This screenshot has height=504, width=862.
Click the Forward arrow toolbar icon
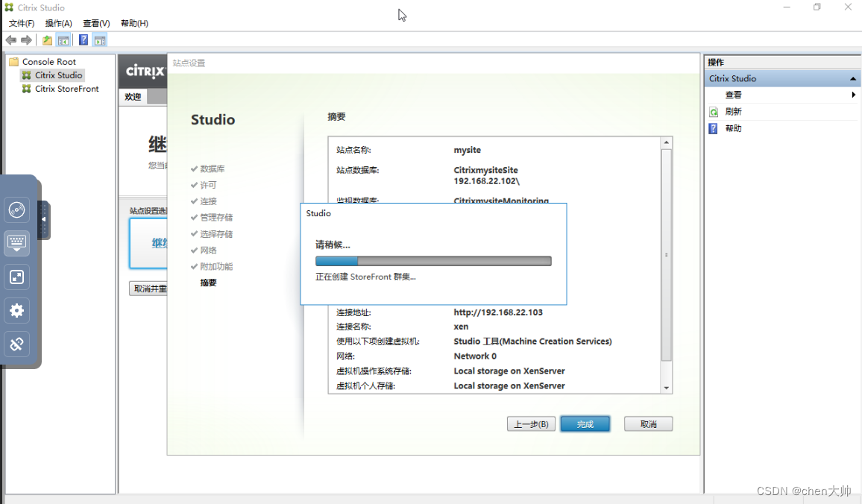(26, 40)
